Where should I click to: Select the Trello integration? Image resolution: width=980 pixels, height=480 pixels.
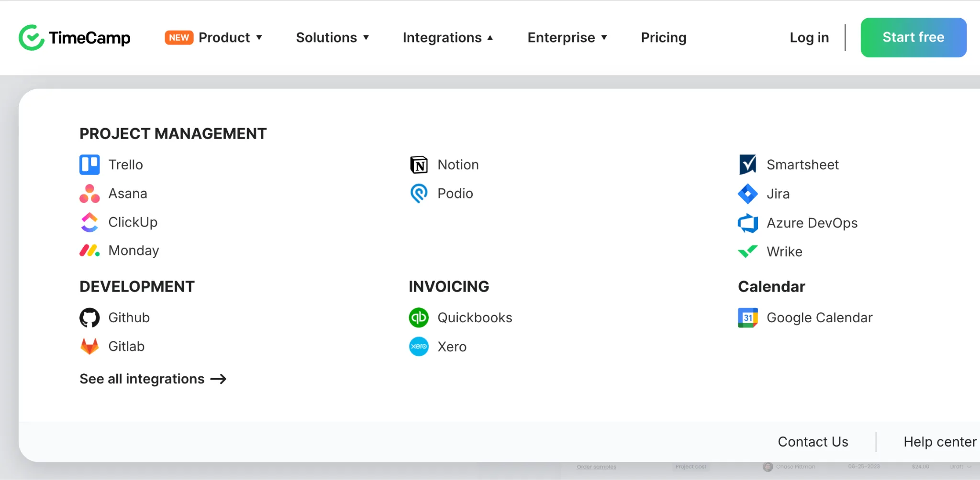tap(125, 165)
